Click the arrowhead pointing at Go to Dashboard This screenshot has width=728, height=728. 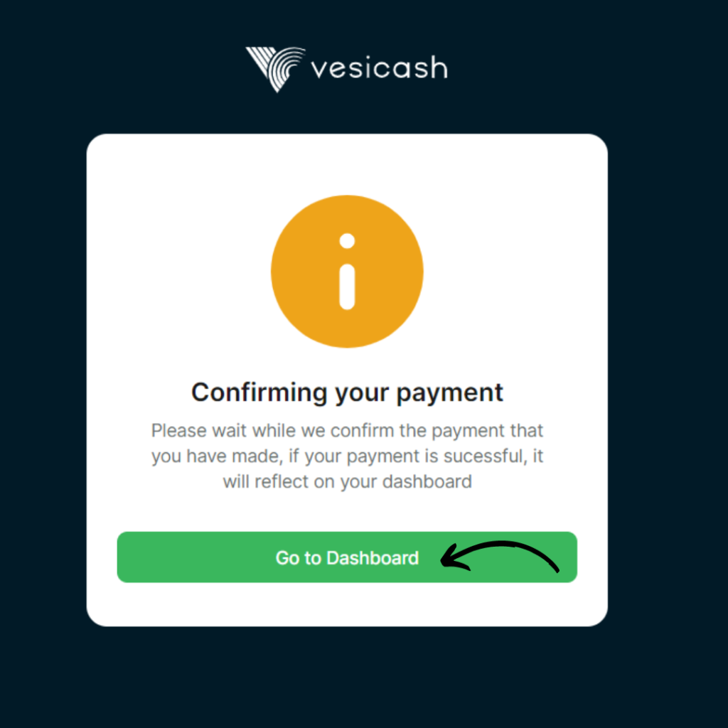pos(453,557)
